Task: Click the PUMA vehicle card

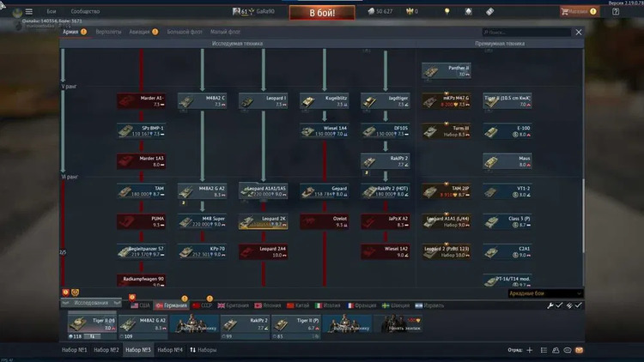Action: coord(141,220)
